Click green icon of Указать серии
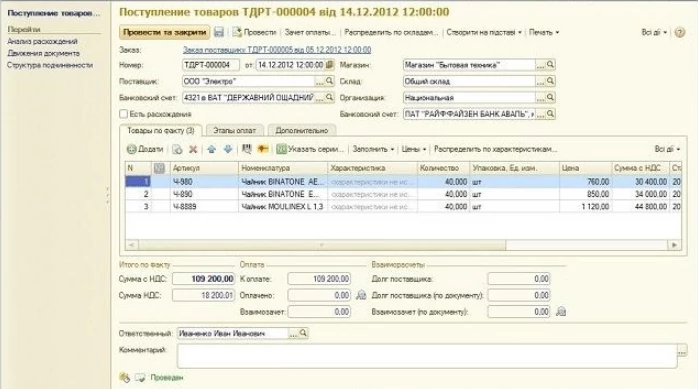The image size is (698, 389). [281, 150]
